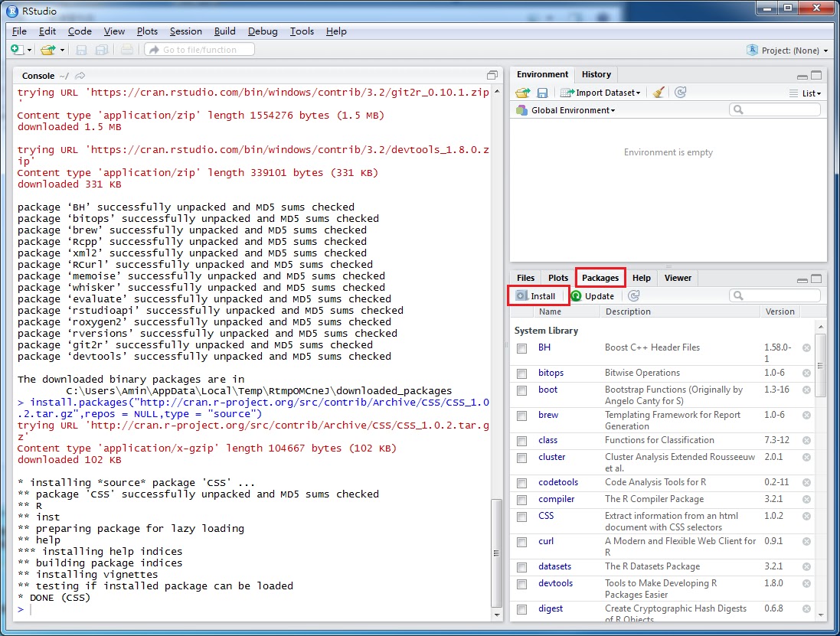This screenshot has width=840, height=636.
Task: Open the Session menu
Action: pos(186,31)
